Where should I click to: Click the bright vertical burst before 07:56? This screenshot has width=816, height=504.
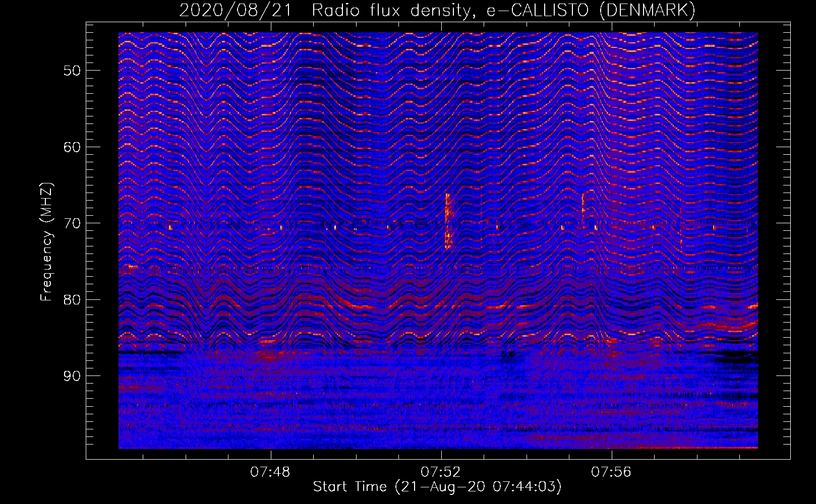click(583, 208)
